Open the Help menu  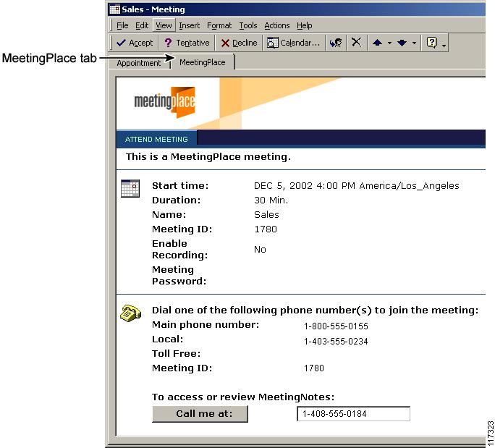305,25
